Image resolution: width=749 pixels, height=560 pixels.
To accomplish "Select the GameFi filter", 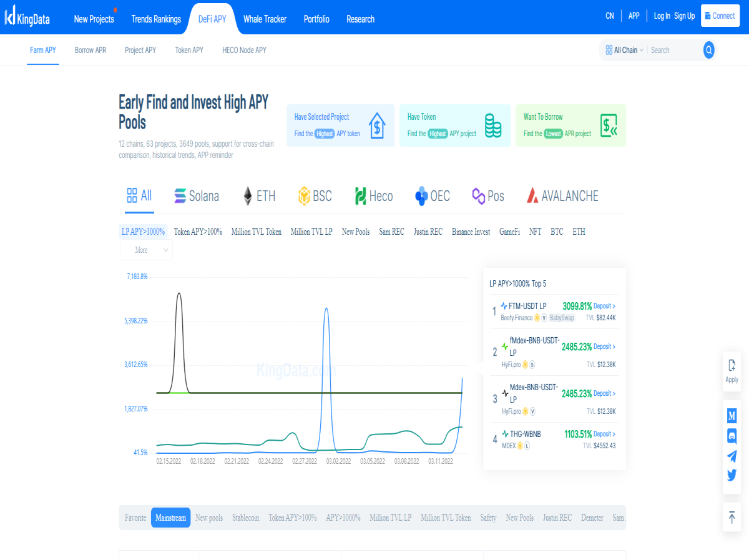I will point(509,232).
